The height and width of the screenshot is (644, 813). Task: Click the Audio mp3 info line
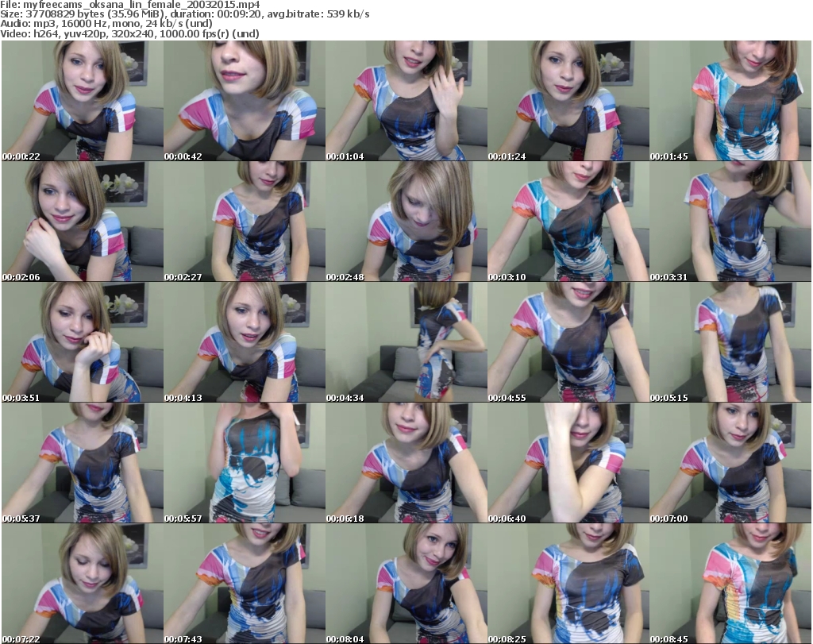[x=106, y=23]
